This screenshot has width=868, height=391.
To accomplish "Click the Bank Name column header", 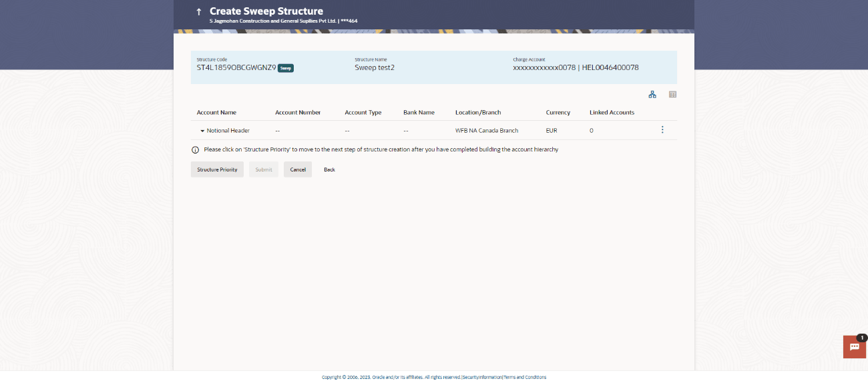I will 419,113.
